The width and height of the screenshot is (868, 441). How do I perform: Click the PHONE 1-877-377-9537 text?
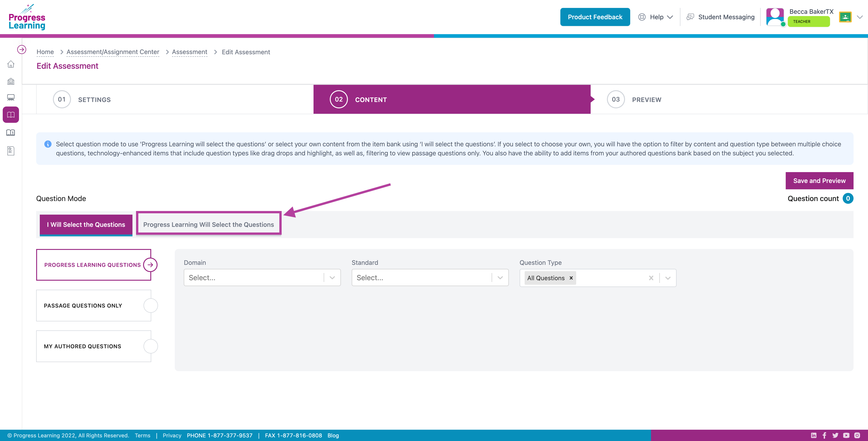tap(220, 435)
